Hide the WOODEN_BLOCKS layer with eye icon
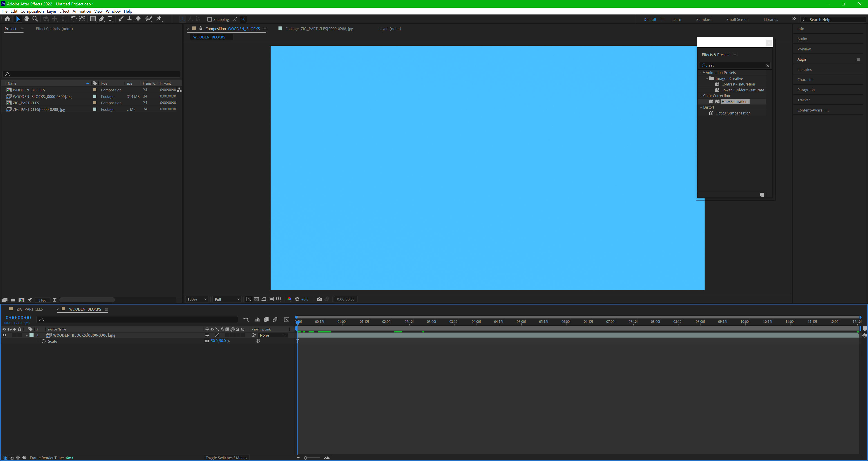This screenshot has height=461, width=868. click(x=4, y=335)
